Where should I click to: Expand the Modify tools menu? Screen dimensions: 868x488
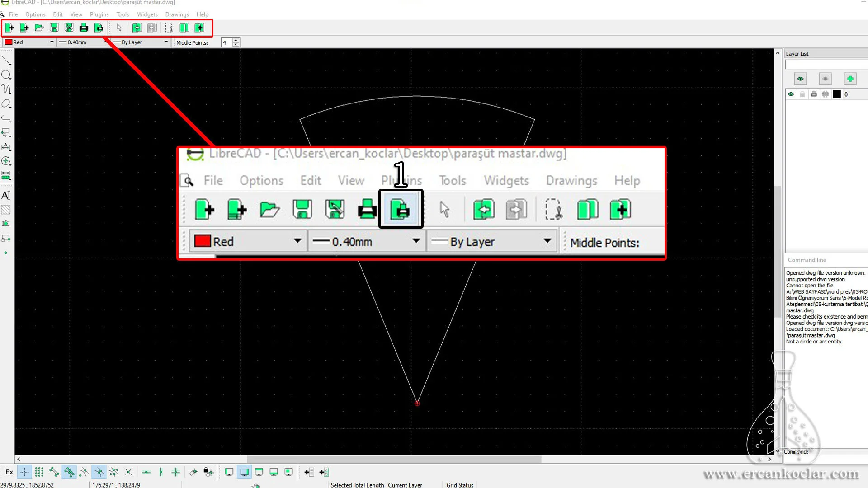pos(6,161)
